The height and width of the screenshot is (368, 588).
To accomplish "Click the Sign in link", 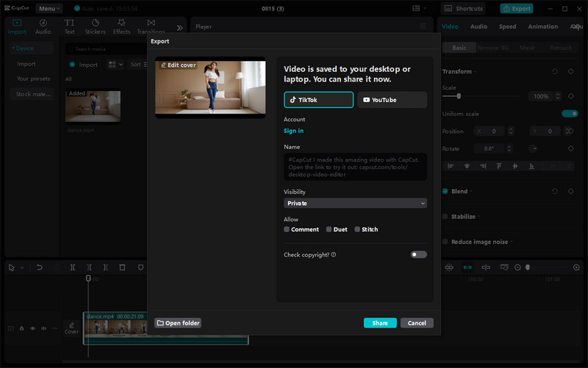I will [293, 131].
